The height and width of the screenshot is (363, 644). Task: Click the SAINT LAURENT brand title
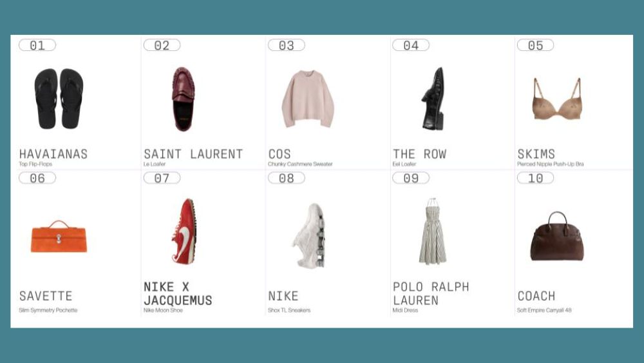(193, 154)
